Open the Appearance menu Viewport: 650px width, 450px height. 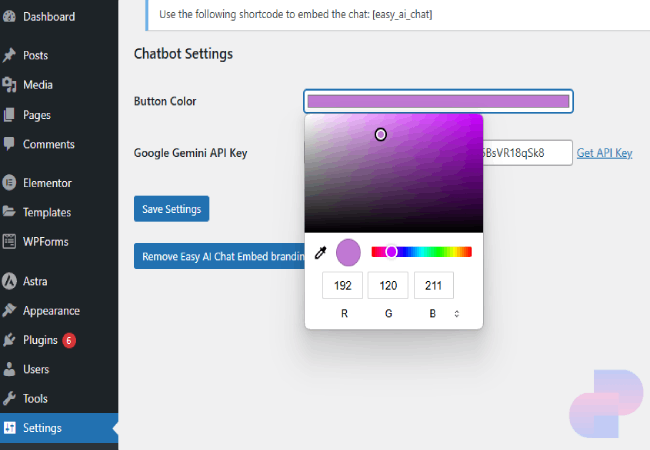click(x=51, y=311)
